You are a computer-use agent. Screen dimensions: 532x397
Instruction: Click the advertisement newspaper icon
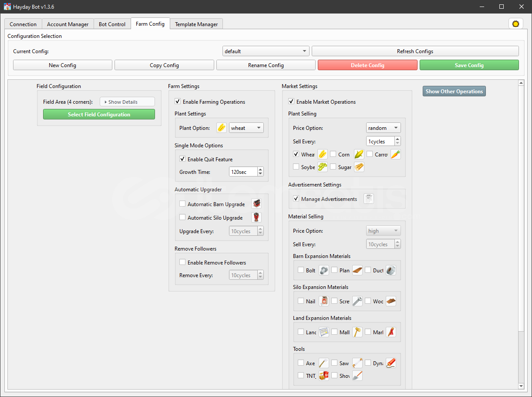[x=368, y=199]
